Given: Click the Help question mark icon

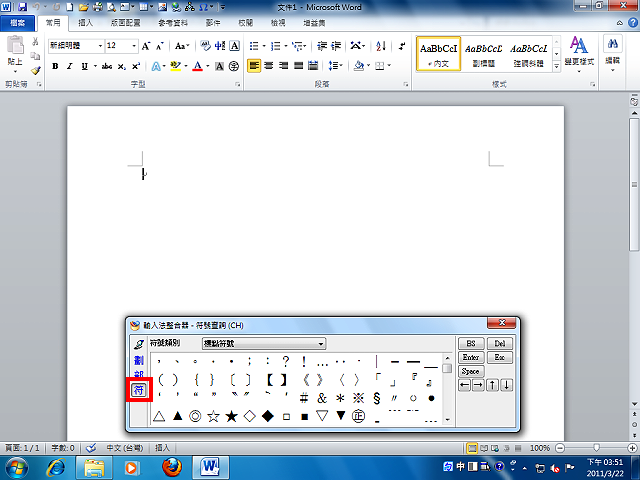Looking at the screenshot, I should coord(633,23).
